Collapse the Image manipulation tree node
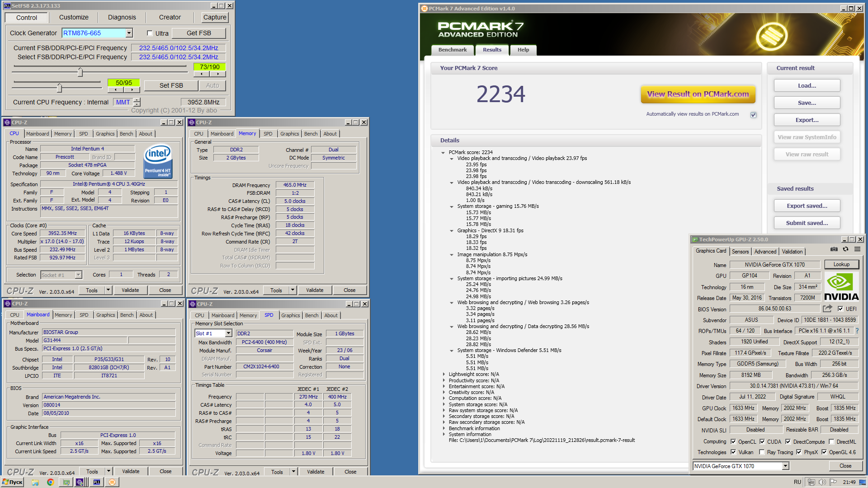The height and width of the screenshot is (488, 868). [x=452, y=255]
